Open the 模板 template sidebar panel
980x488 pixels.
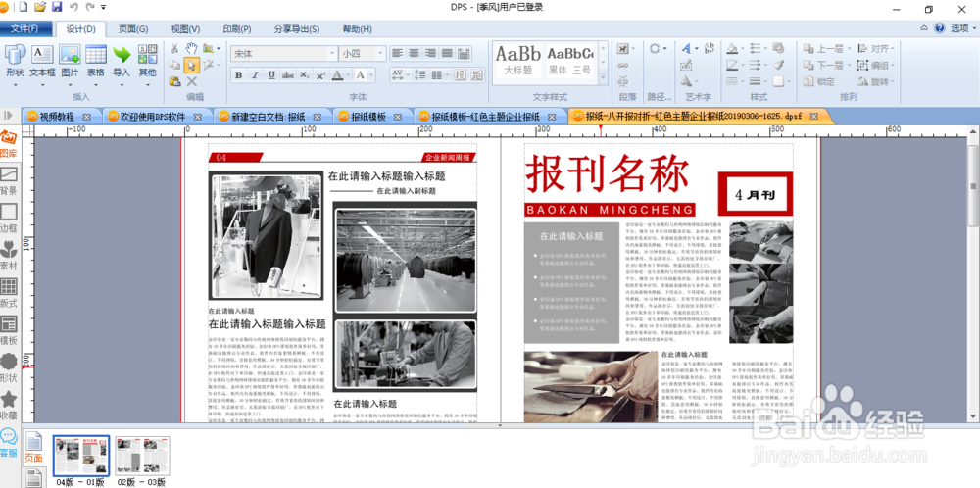[x=8, y=331]
